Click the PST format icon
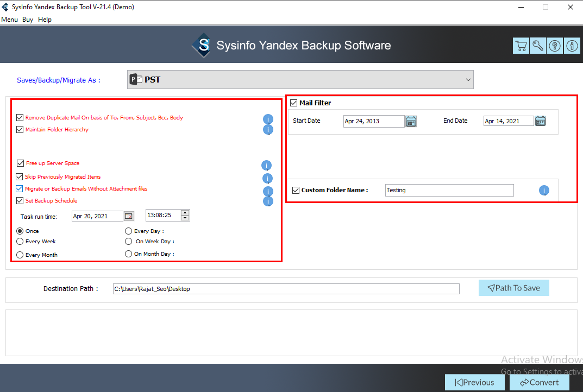The width and height of the screenshot is (583, 392). coord(136,79)
